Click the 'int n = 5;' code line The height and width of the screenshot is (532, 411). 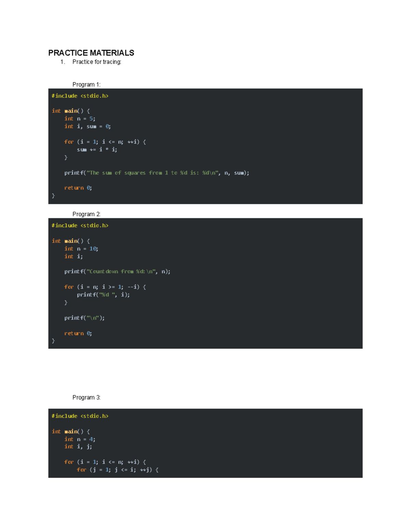click(80, 119)
